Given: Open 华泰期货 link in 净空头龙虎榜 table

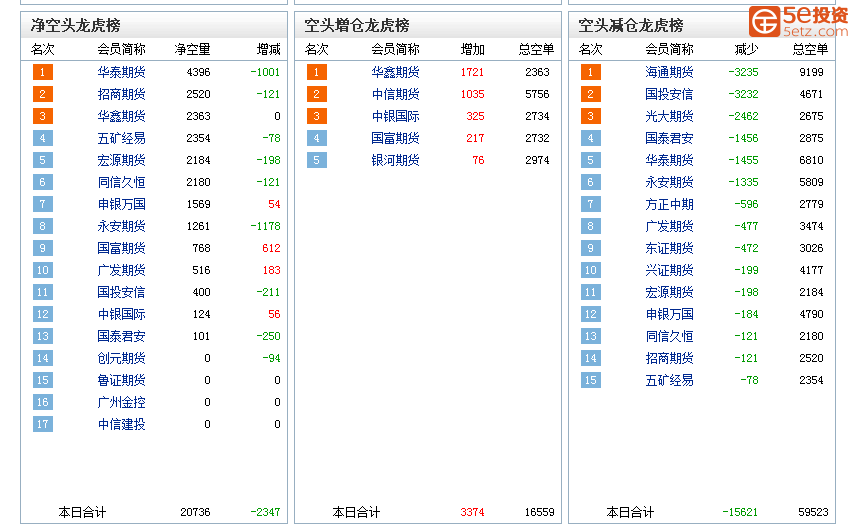Looking at the screenshot, I should (x=121, y=72).
